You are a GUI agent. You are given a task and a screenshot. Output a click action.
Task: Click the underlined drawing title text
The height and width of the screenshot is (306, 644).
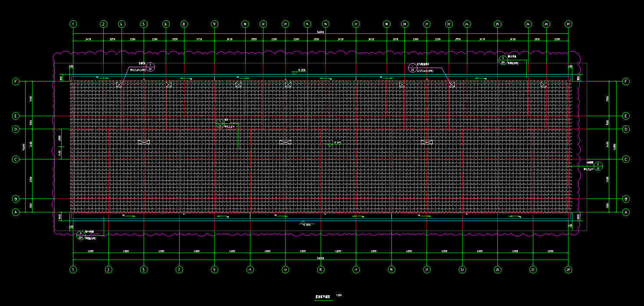(x=322, y=297)
